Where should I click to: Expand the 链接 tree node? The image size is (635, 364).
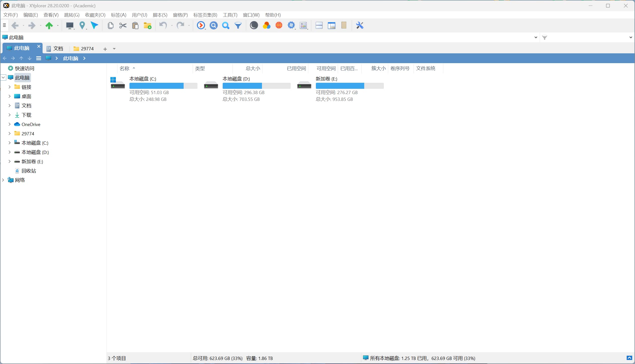(10, 87)
